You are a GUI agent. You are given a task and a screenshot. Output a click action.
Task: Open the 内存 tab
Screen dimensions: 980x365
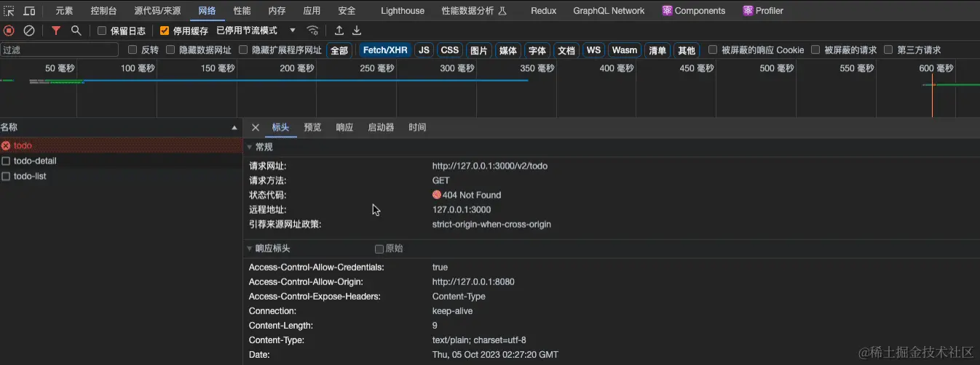(277, 11)
